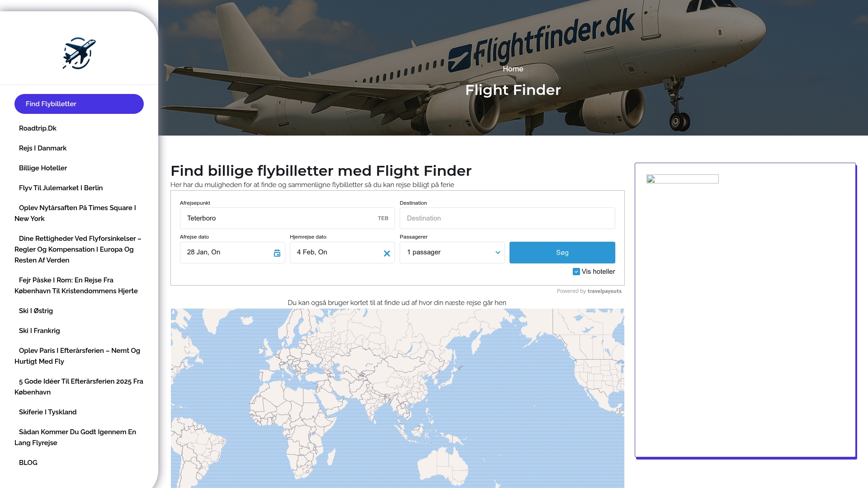Click the broken image placeholder in the right panel

pos(682,179)
